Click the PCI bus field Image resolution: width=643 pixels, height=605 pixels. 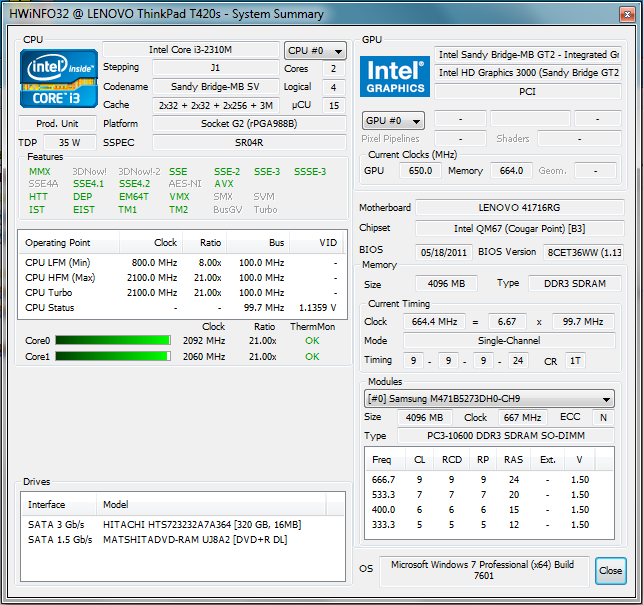pos(528,91)
